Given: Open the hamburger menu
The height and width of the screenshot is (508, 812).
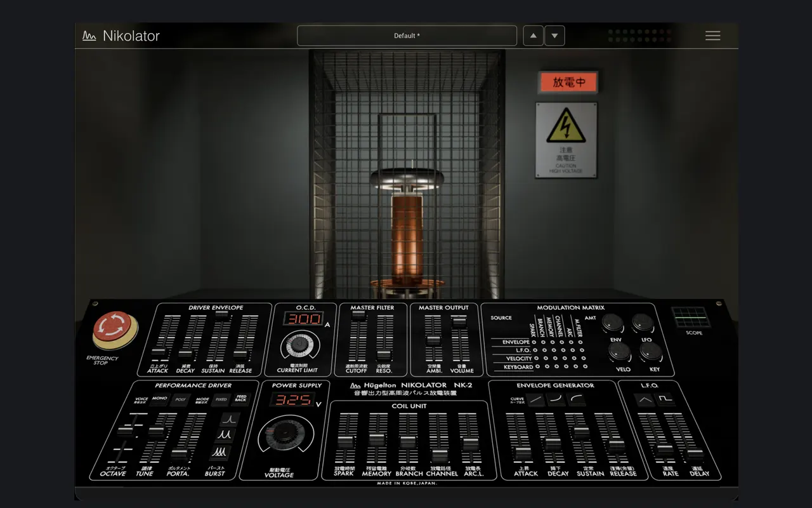Looking at the screenshot, I should (713, 36).
